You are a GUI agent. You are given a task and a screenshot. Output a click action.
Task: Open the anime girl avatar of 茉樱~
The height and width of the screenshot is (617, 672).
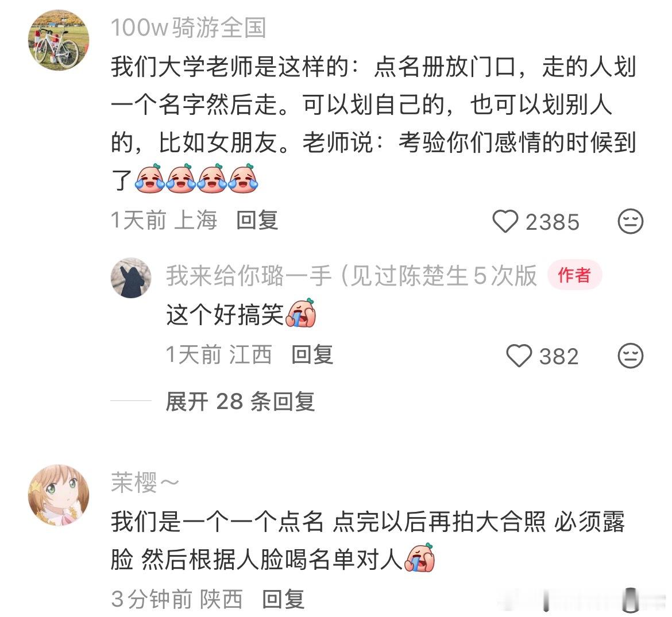pos(59,495)
